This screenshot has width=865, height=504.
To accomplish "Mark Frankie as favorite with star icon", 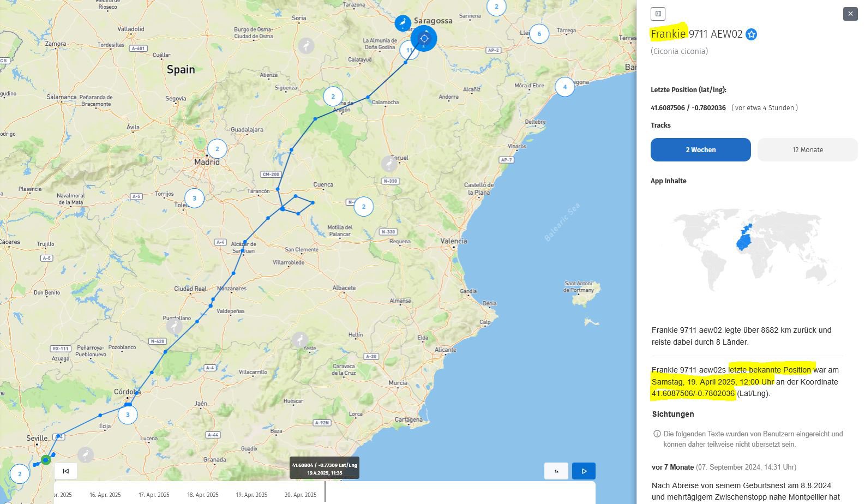I will (x=751, y=35).
